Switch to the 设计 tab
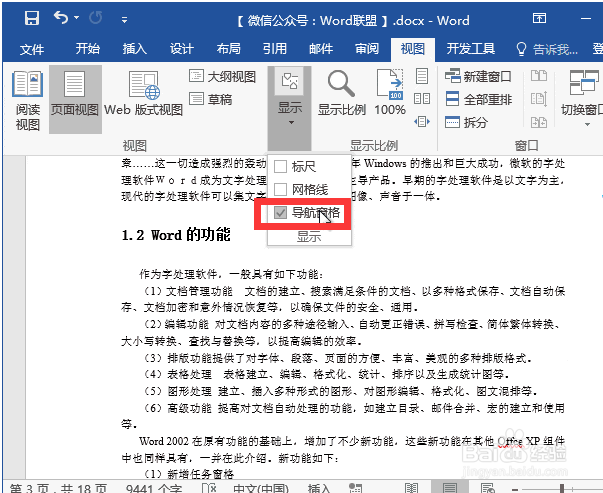This screenshot has height=493, width=603. pyautogui.click(x=182, y=49)
